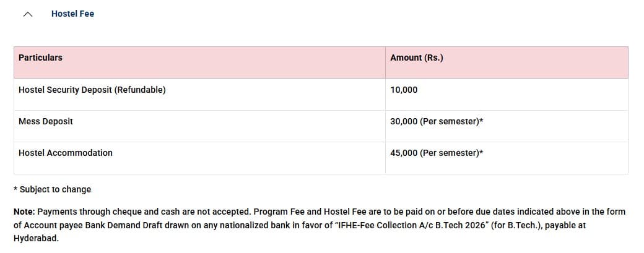Click the Mess Deposit row label
The height and width of the screenshot is (253, 644).
[x=45, y=121]
